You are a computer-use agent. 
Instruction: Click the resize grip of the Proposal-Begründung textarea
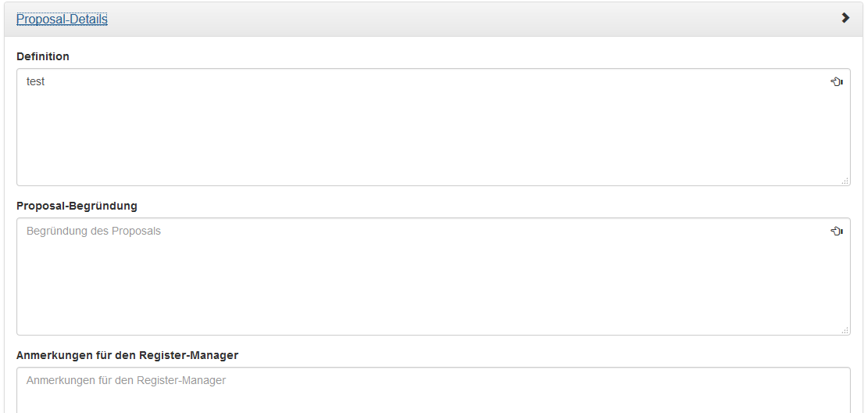click(845, 330)
